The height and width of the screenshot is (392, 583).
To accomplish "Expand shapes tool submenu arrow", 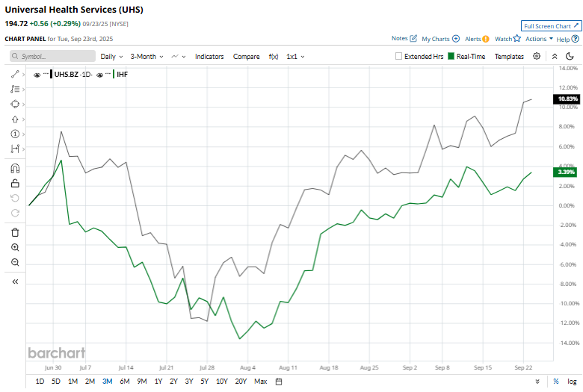I will (x=23, y=105).
